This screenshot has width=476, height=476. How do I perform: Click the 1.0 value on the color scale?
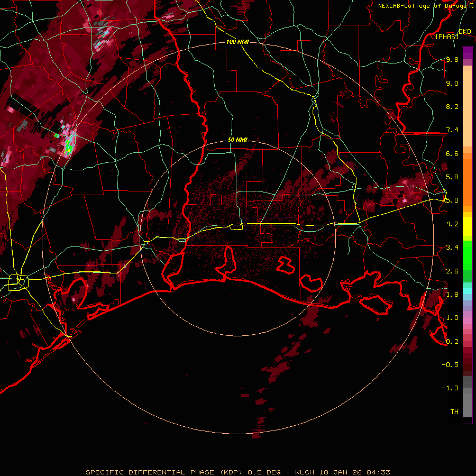(452, 318)
